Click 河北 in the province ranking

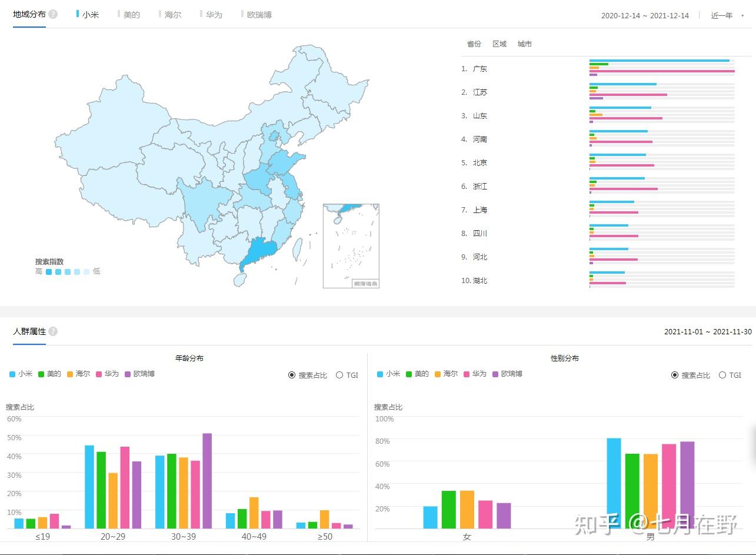[480, 257]
